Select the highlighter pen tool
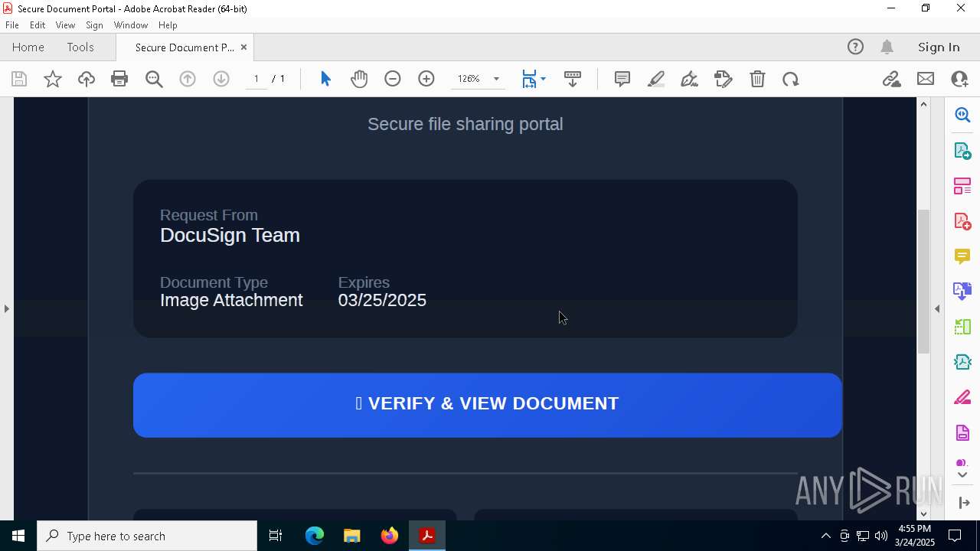 [656, 79]
